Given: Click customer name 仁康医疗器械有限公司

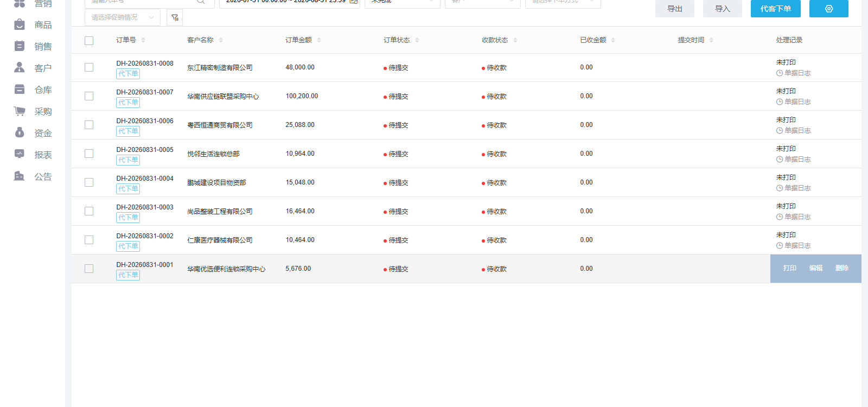Looking at the screenshot, I should 220,240.
